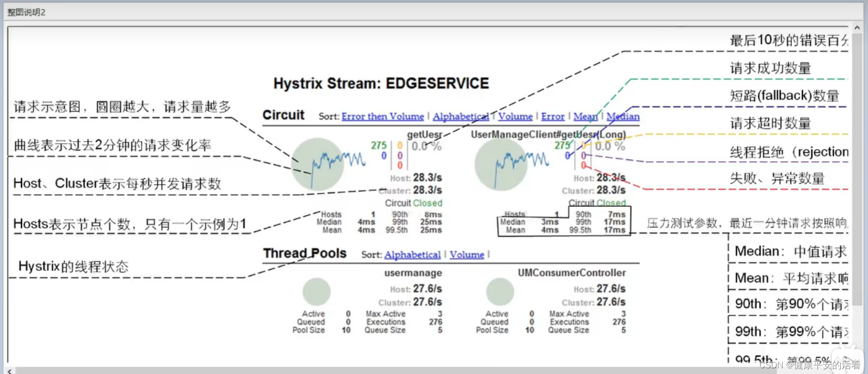The image size is (868, 374).
Task: Click the Circuit Alphabetical sort link
Action: pos(461,116)
